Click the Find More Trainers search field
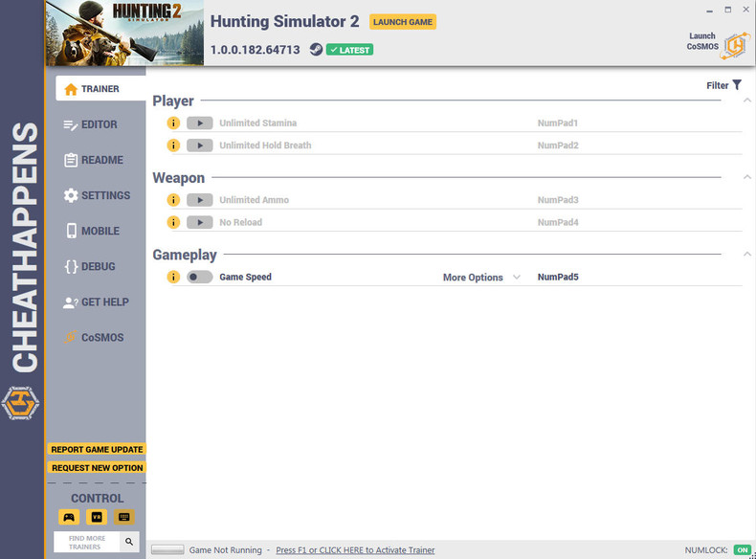The height and width of the screenshot is (559, 756). click(x=87, y=542)
